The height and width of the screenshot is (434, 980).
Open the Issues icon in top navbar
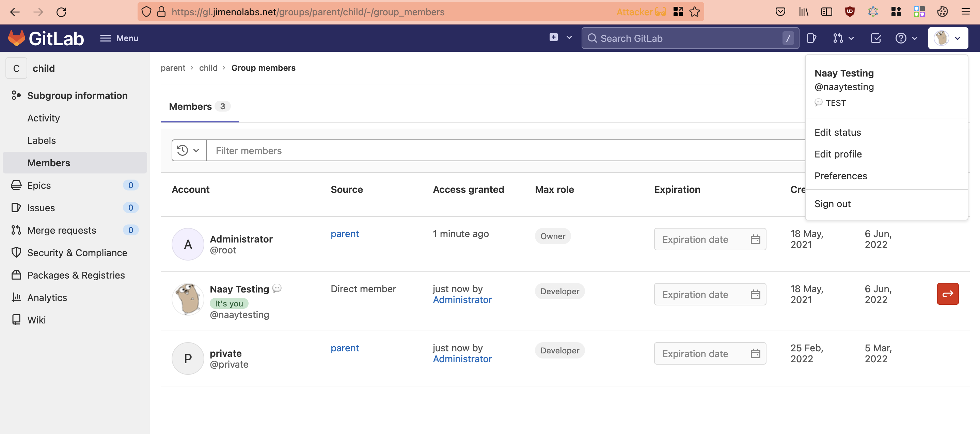click(x=811, y=38)
